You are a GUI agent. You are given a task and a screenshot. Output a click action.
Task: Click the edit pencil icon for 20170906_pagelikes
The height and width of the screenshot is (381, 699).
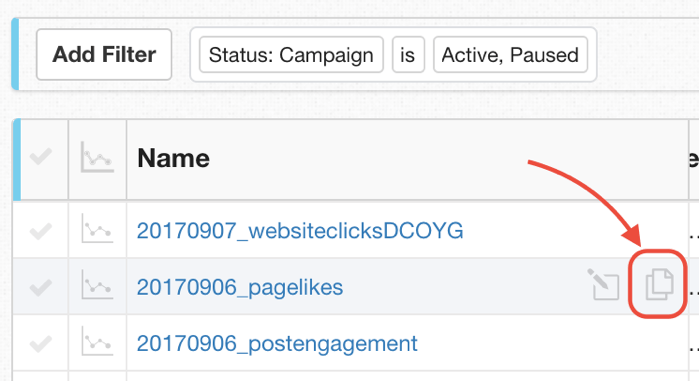(x=603, y=284)
